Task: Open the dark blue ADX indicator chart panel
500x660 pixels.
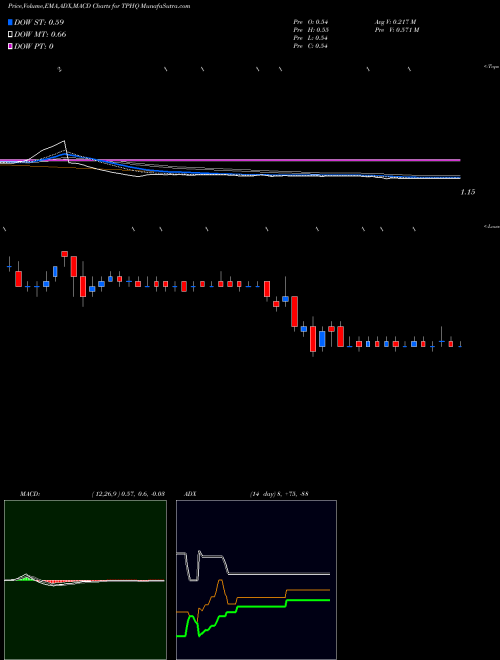Action: [256, 580]
